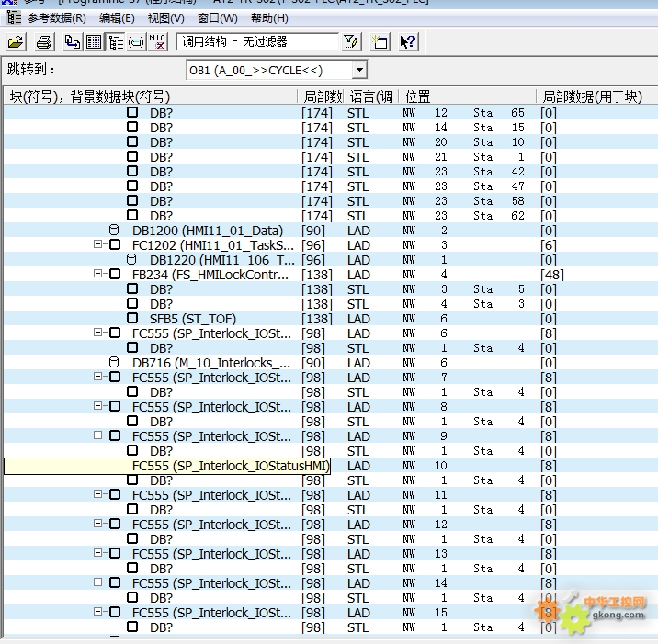The width and height of the screenshot is (658, 644).
Task: Open the 视图(V) menu
Action: 165,18
